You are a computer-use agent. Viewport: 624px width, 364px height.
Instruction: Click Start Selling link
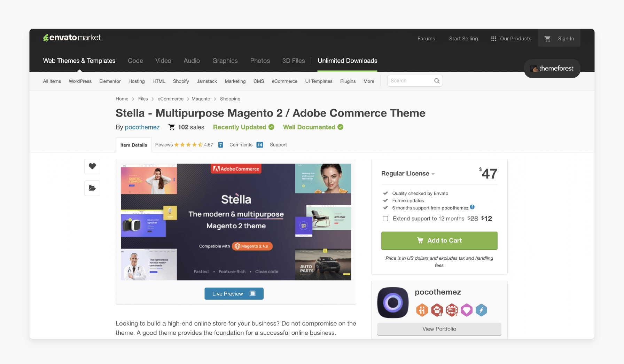click(x=463, y=39)
